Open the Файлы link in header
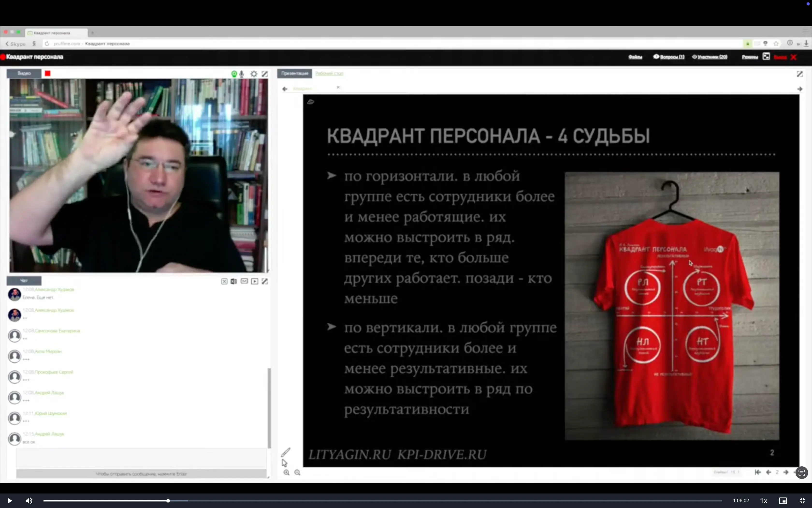 tap(635, 57)
